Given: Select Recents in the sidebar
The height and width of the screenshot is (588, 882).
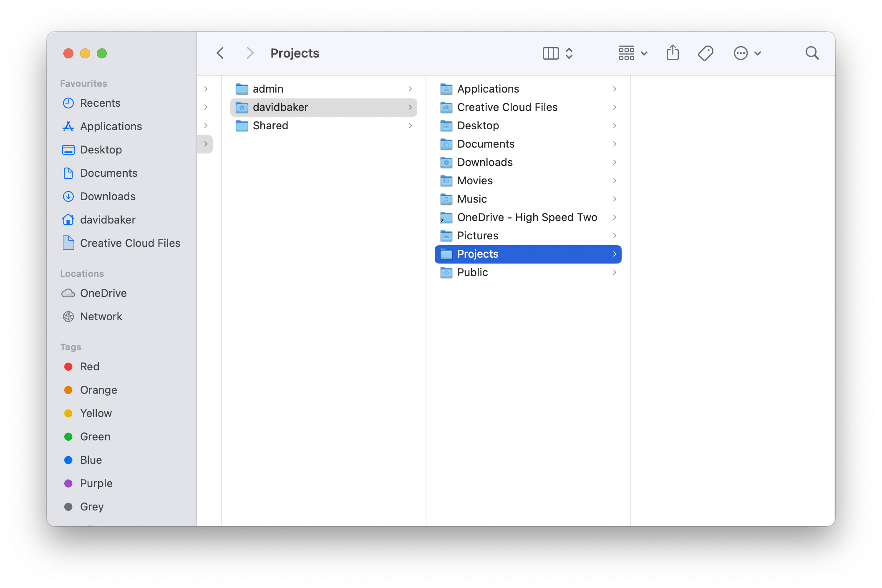Looking at the screenshot, I should (x=100, y=103).
